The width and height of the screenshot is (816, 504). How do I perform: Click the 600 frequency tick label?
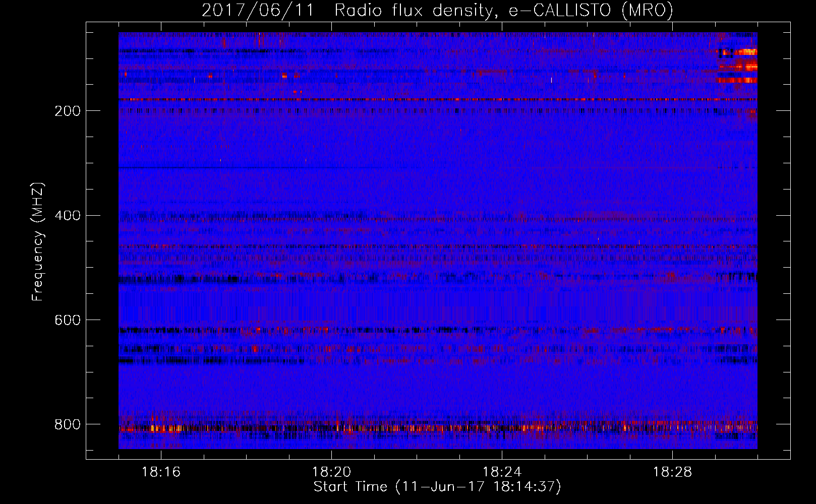pos(67,320)
